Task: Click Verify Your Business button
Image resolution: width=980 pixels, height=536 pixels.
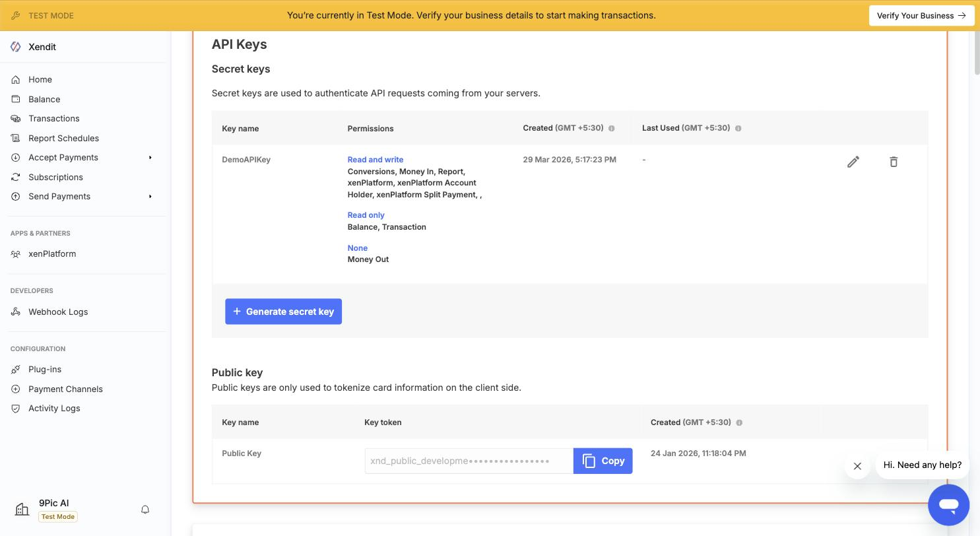Action: (921, 15)
